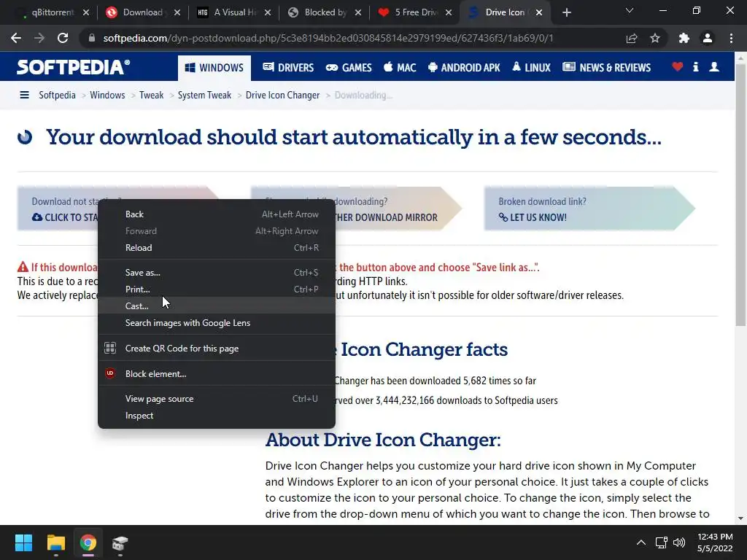747x560 pixels.
Task: Choose Reload in the context menu
Action: point(216,248)
